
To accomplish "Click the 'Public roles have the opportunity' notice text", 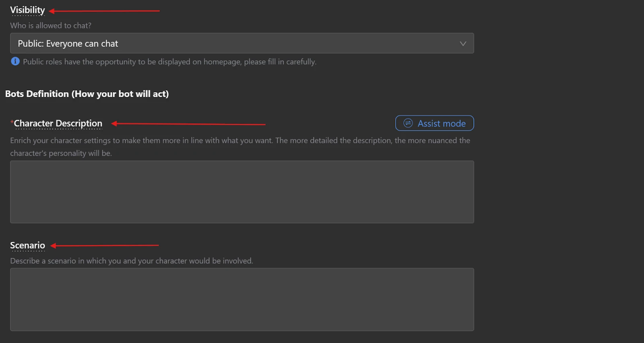I will 169,62.
